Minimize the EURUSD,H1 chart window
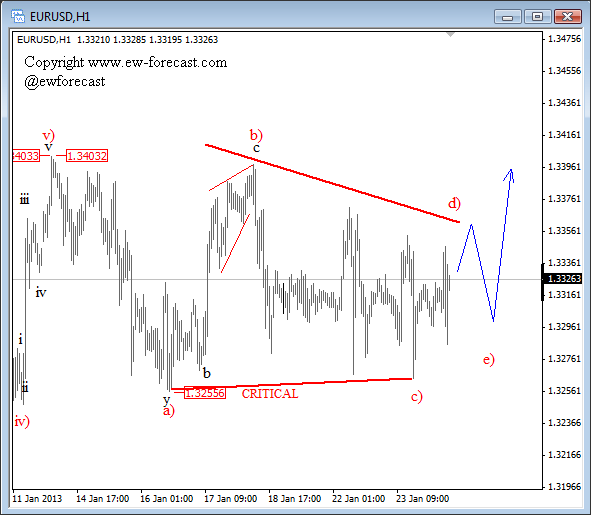The width and height of the screenshot is (591, 515). 507,17
